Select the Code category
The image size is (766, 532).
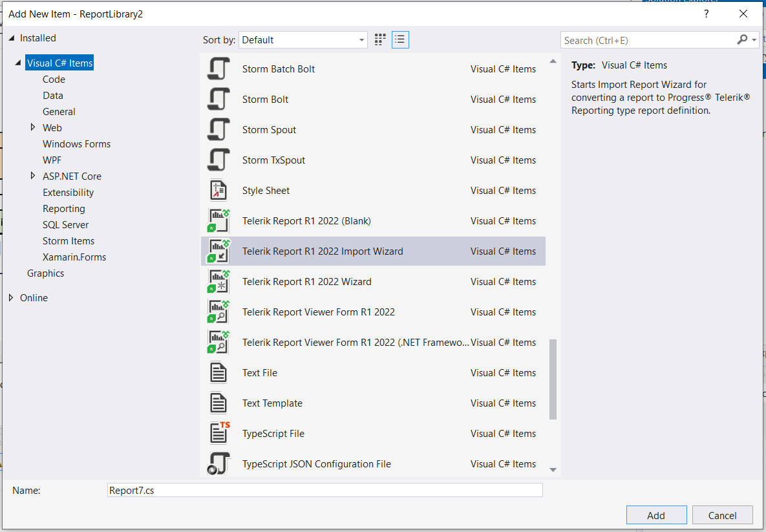click(x=54, y=79)
